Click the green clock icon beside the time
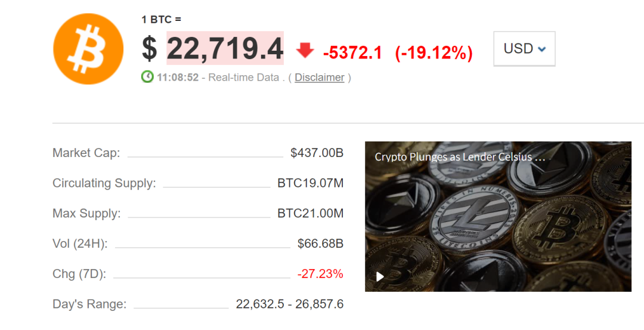The width and height of the screenshot is (644, 330). point(147,77)
